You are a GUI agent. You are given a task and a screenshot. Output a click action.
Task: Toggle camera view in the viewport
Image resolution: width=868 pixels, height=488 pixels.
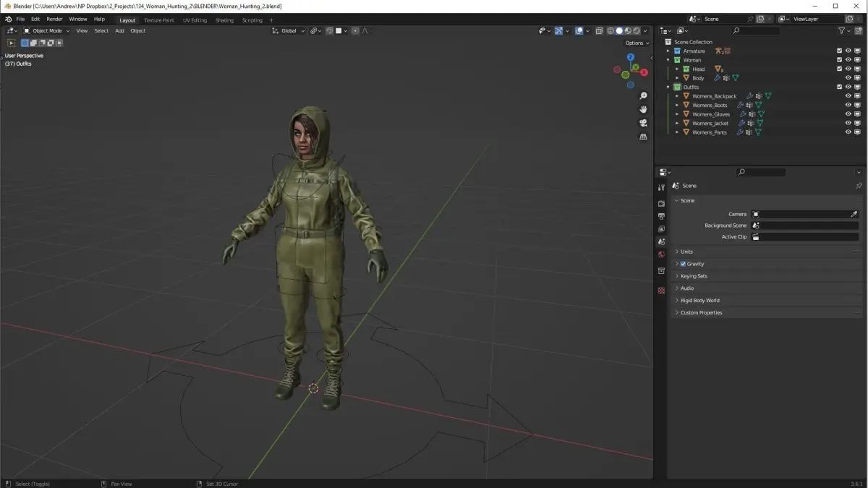coord(643,123)
